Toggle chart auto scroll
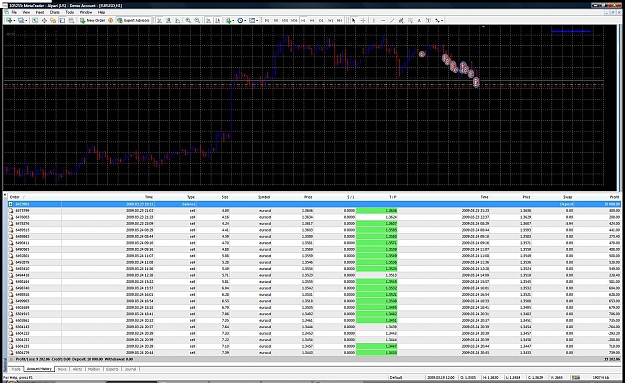This screenshot has height=383, width=625. pyautogui.click(x=208, y=20)
